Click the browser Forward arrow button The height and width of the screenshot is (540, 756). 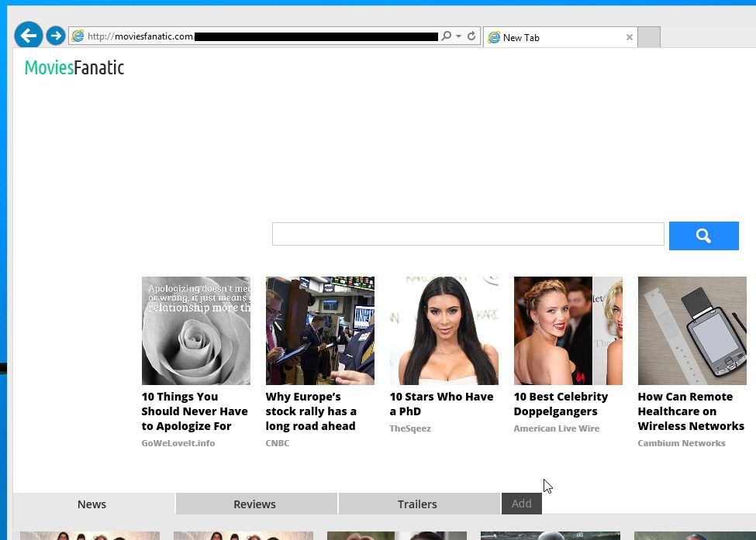(x=56, y=36)
